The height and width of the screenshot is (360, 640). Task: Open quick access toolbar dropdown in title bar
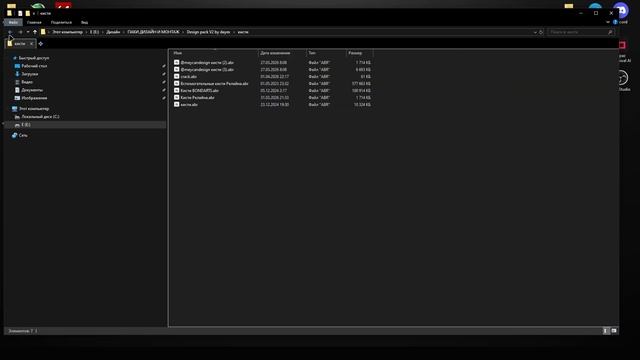(34, 13)
